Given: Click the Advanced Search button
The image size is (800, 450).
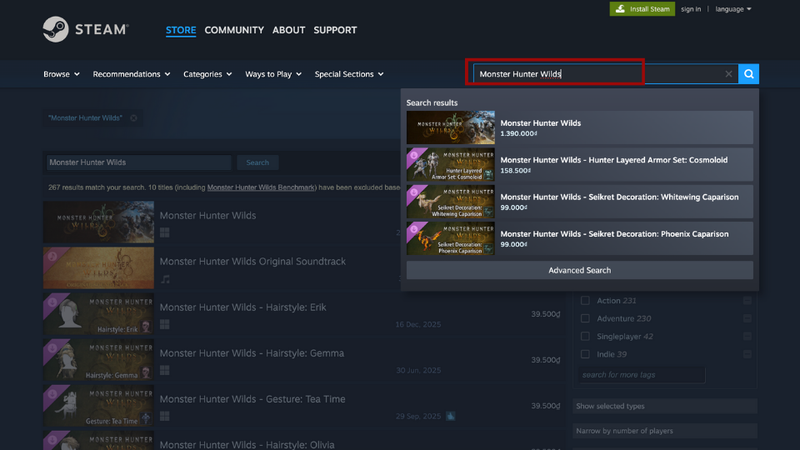Looking at the screenshot, I should pos(580,270).
